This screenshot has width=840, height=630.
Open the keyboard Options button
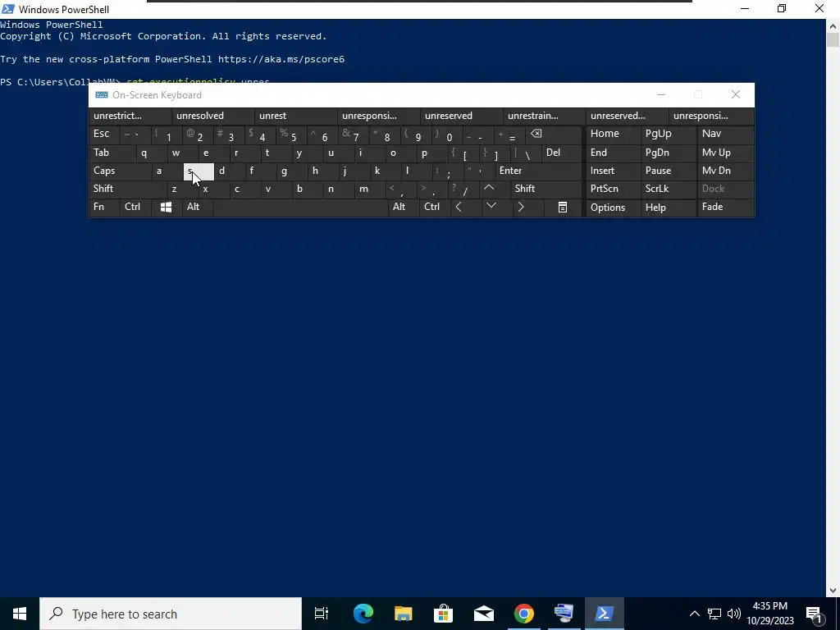coord(613,207)
